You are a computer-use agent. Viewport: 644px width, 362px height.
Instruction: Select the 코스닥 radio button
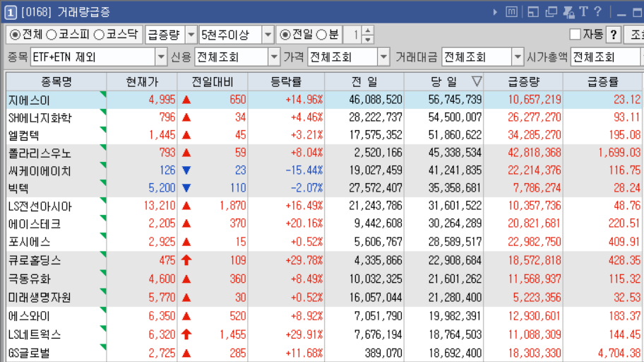tap(99, 35)
